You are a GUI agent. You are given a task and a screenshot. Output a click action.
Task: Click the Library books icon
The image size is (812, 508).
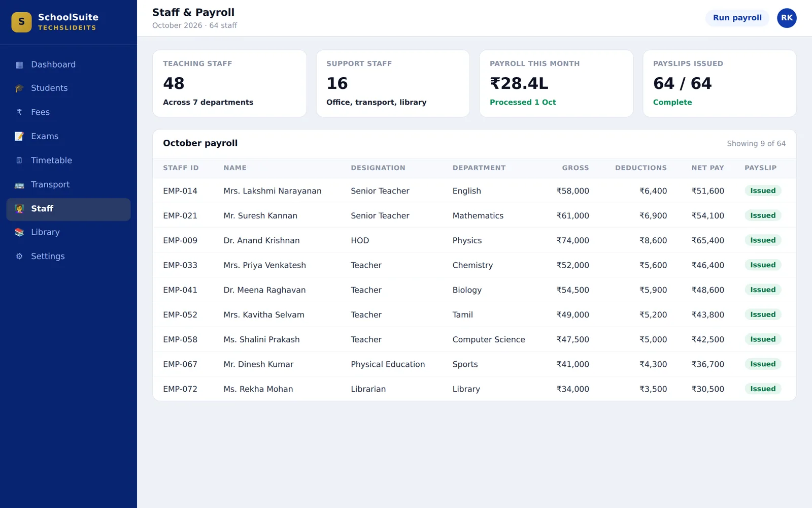(x=19, y=232)
